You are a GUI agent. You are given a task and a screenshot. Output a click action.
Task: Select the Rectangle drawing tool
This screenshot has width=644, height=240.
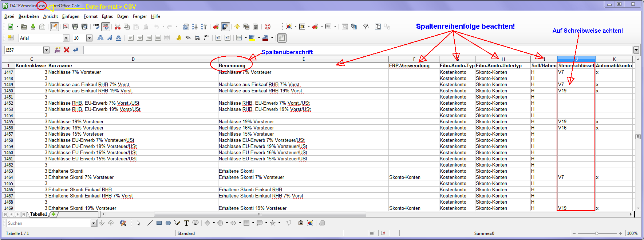pyautogui.click(x=159, y=223)
